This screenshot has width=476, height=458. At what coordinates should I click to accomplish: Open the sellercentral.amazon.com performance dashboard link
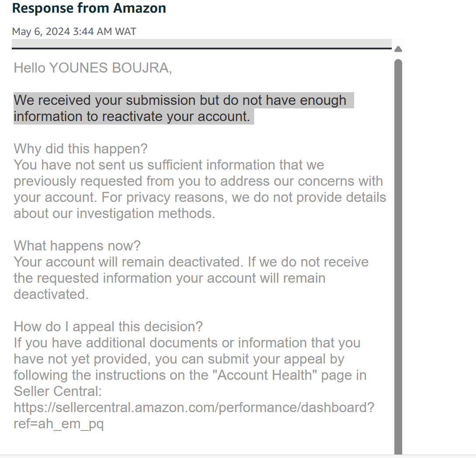(x=194, y=408)
